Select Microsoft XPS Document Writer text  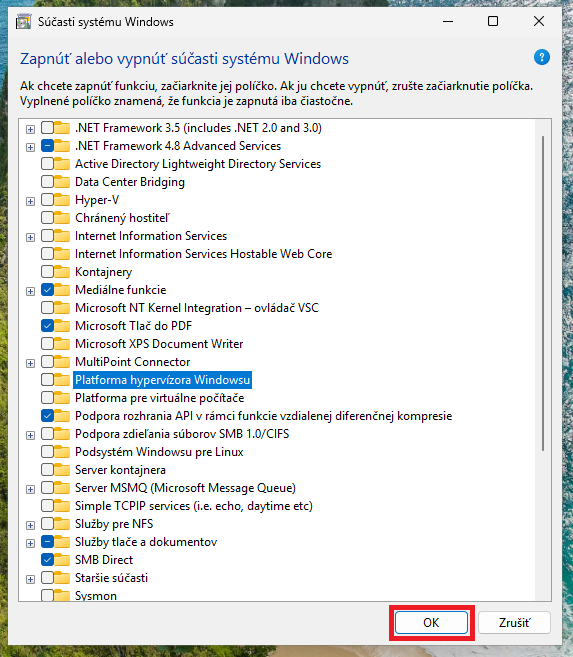[x=159, y=344]
